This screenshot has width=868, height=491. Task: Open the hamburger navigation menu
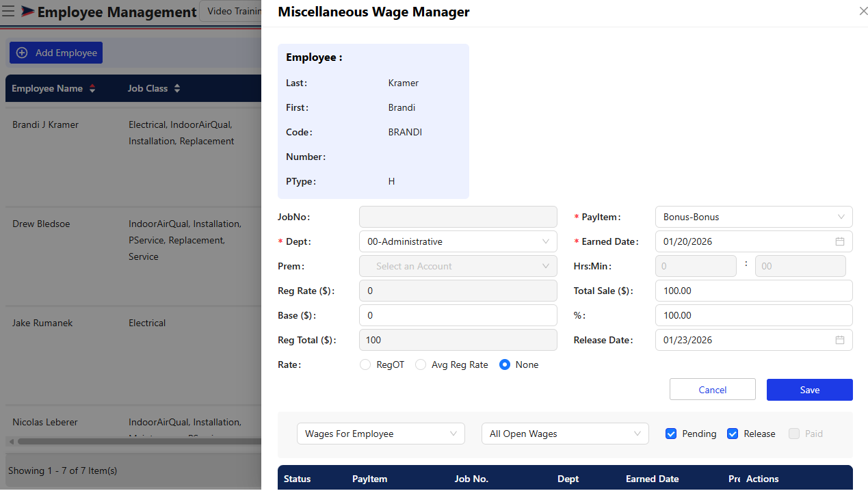[9, 12]
